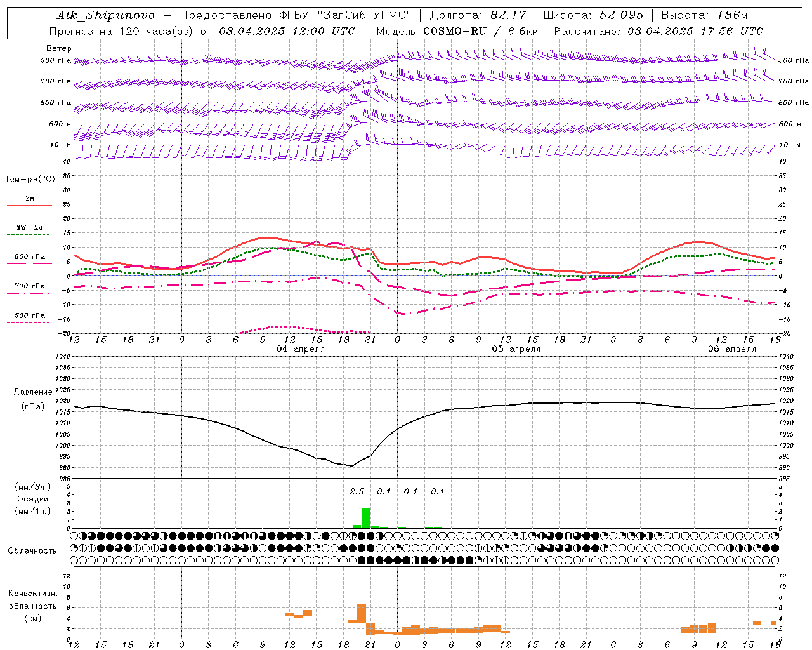Click the '(мм/3ч.)' precipitation unit label
Viewport: 812px width, 650px height.
33,487
